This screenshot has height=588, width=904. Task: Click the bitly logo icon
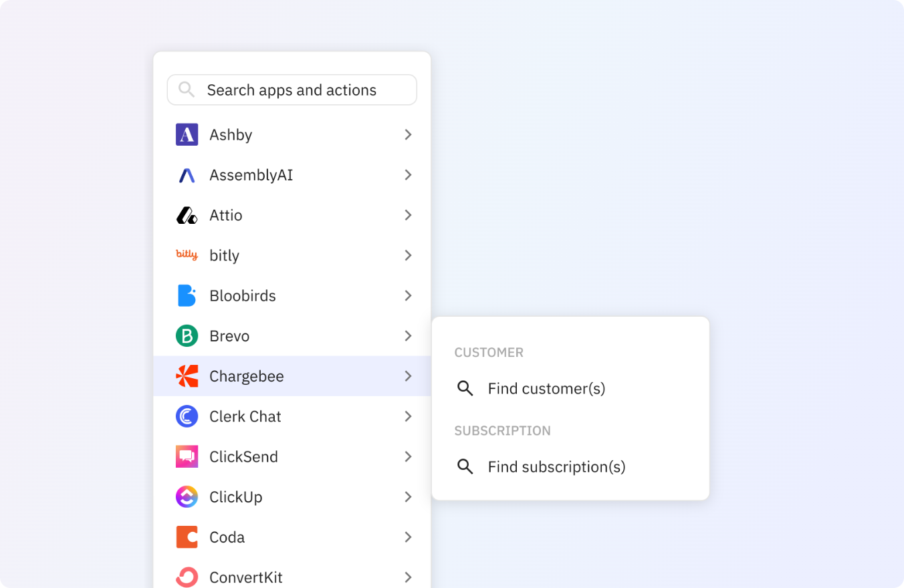point(187,255)
